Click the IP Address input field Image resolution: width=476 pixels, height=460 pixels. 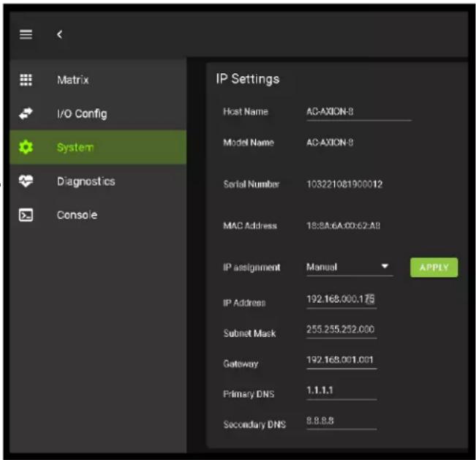pos(341,300)
